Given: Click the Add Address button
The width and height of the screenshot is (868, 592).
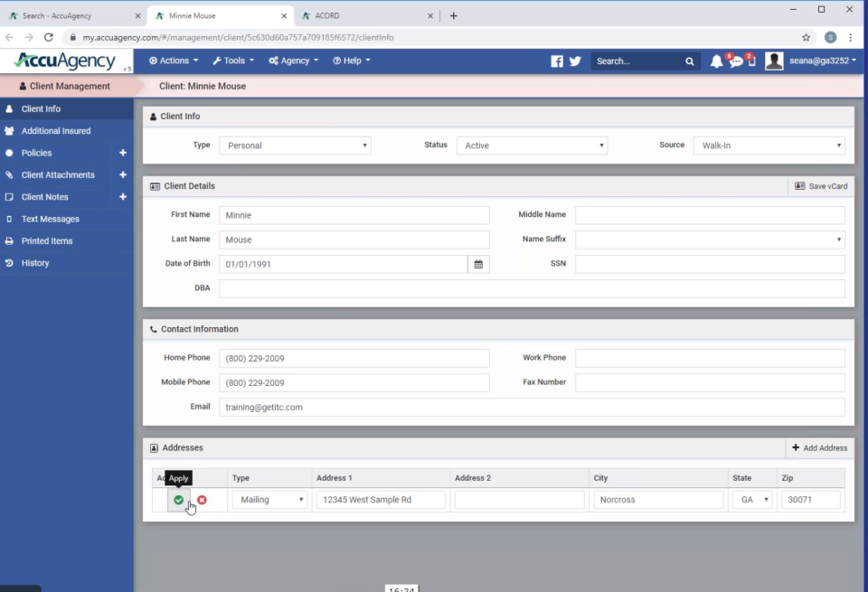Looking at the screenshot, I should 818,447.
